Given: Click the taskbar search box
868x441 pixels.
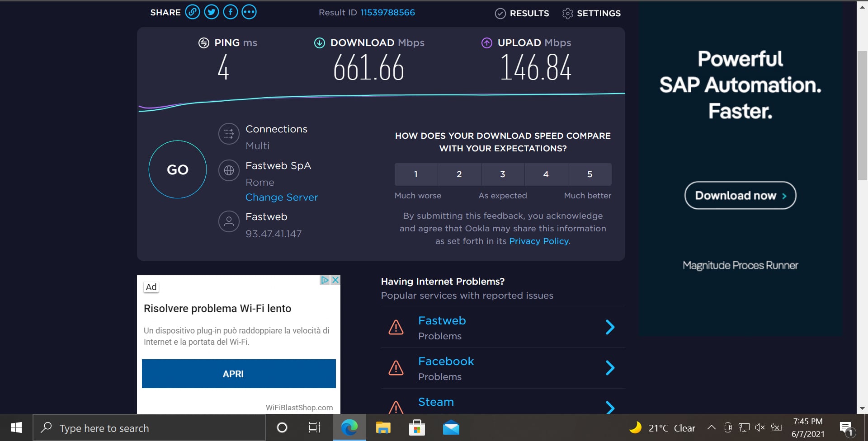Looking at the screenshot, I should pyautogui.click(x=149, y=427).
